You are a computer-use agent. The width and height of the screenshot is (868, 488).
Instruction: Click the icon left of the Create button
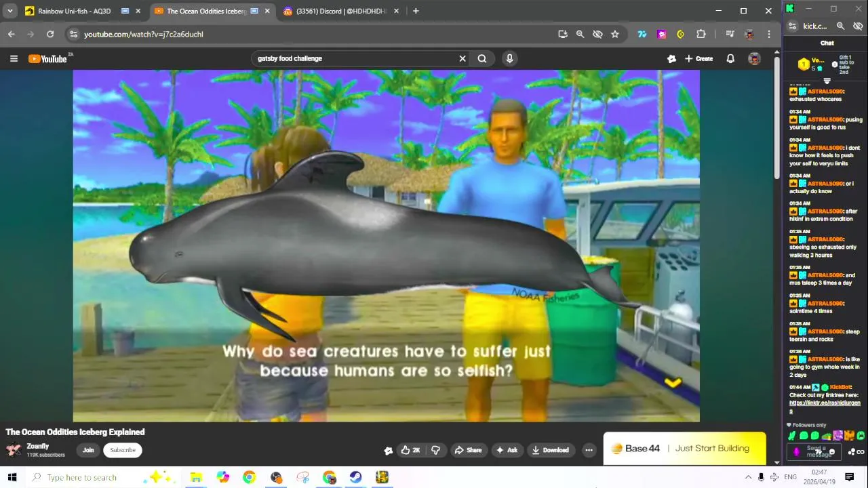[671, 59]
